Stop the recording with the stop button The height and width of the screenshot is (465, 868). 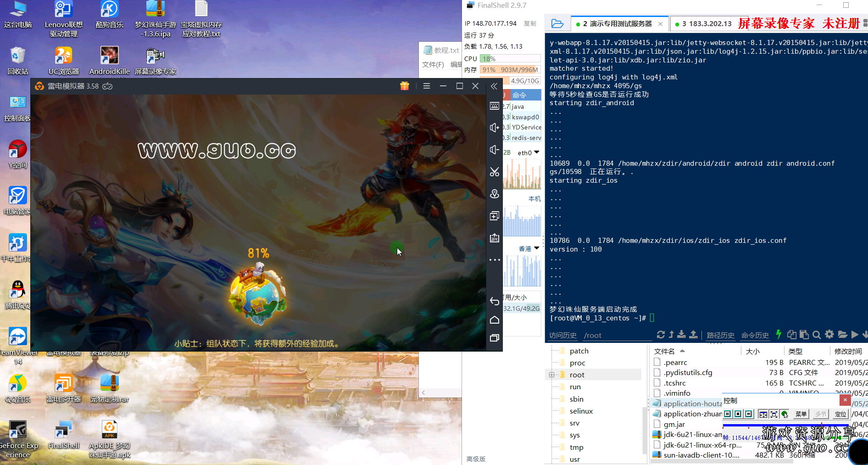click(738, 414)
